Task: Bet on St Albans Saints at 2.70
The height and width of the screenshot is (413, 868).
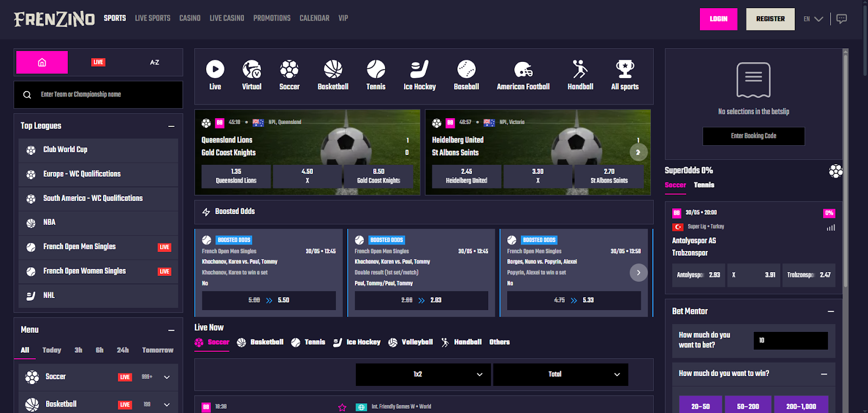Action: 609,177
